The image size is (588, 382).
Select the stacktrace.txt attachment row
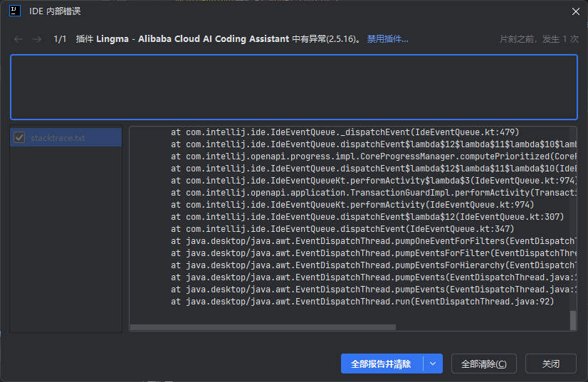click(x=66, y=137)
